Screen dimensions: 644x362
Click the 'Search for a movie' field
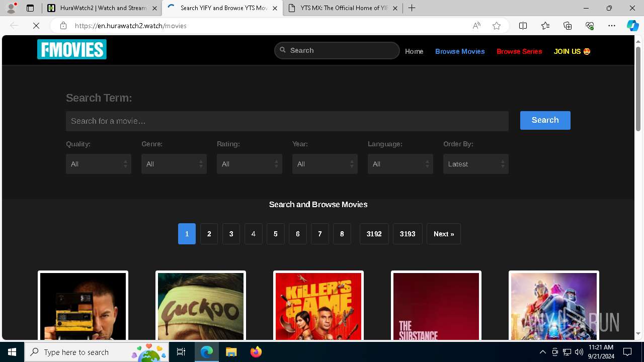(x=287, y=121)
